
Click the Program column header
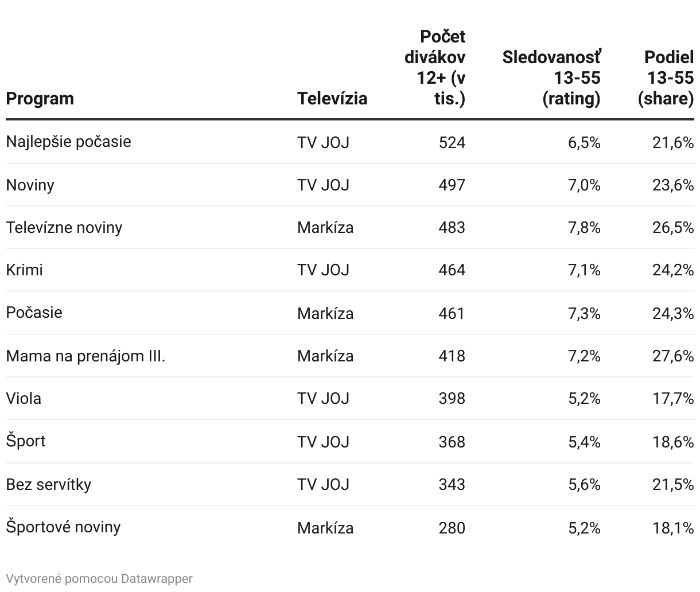40,99
